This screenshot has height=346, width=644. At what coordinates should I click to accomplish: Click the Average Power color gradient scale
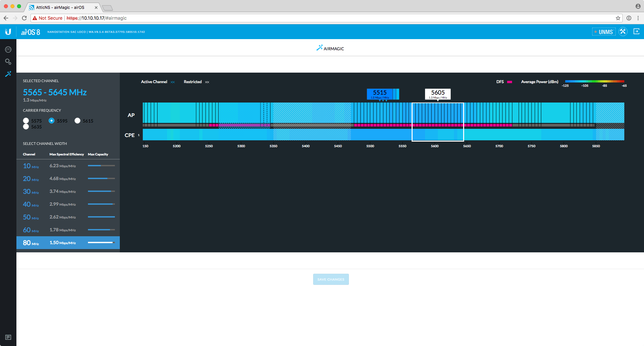coord(594,81)
